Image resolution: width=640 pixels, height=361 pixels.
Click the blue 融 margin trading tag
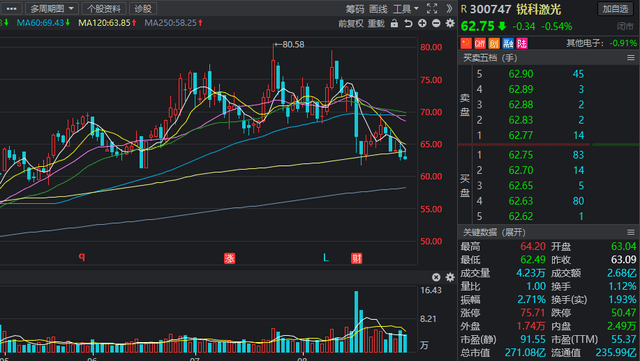508,43
